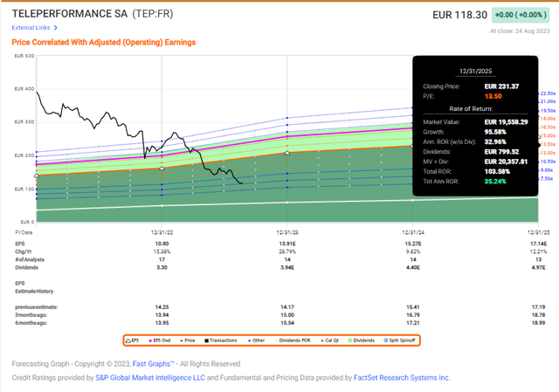Click the TELEPERFORMANCE SA (TEP:FR) title
Viewport: 559px width, 392px height.
coord(93,14)
